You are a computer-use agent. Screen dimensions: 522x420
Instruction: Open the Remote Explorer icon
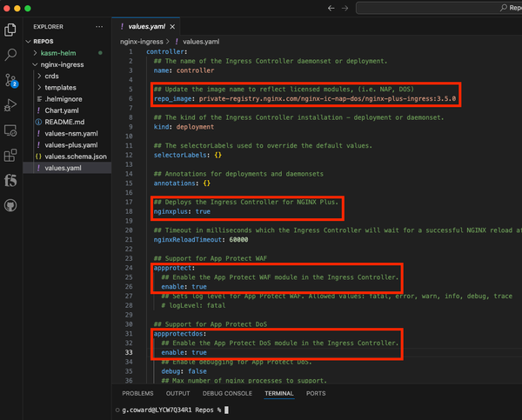pos(11,130)
